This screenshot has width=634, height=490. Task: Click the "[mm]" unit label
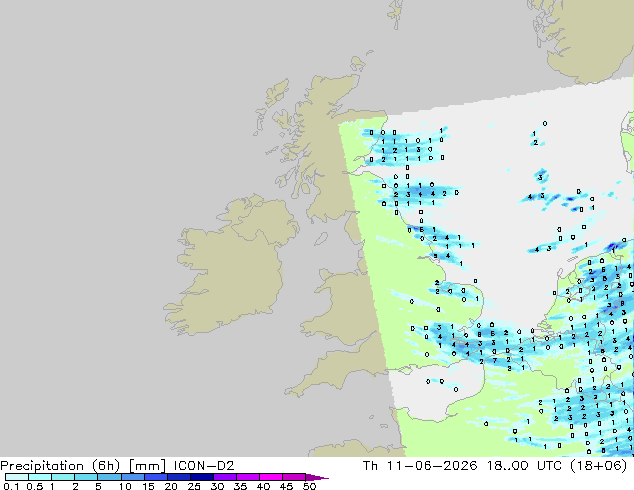tap(147, 466)
